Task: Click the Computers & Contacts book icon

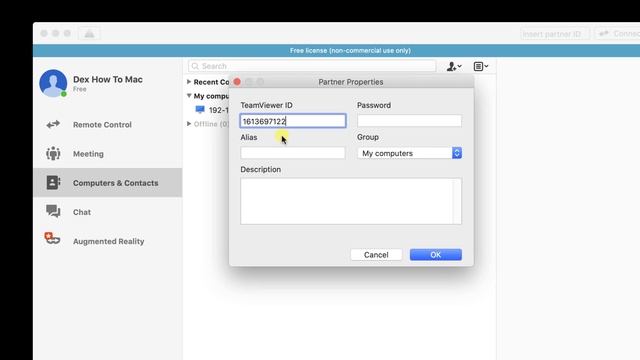Action: coord(53,183)
